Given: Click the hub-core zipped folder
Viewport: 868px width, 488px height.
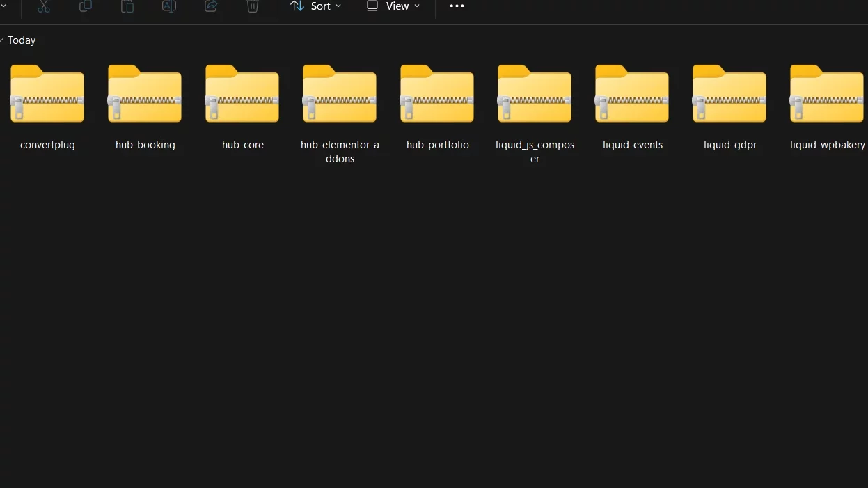Looking at the screenshot, I should point(242,104).
